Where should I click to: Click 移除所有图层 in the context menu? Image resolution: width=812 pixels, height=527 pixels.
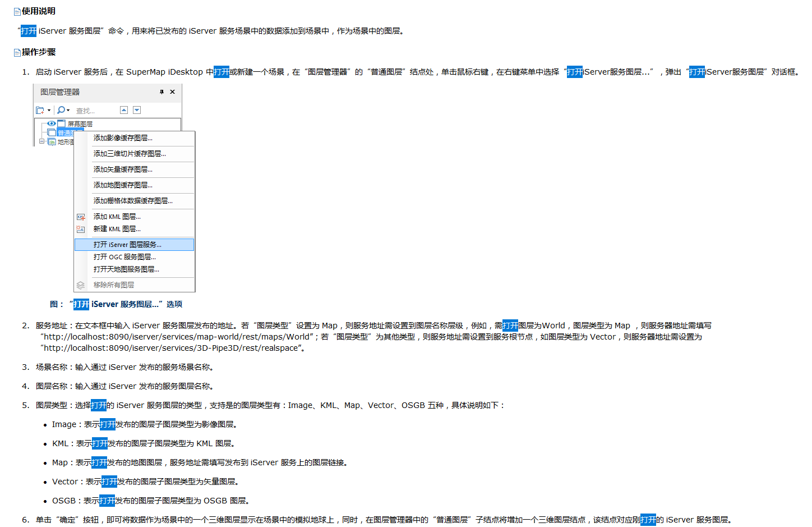(x=135, y=285)
